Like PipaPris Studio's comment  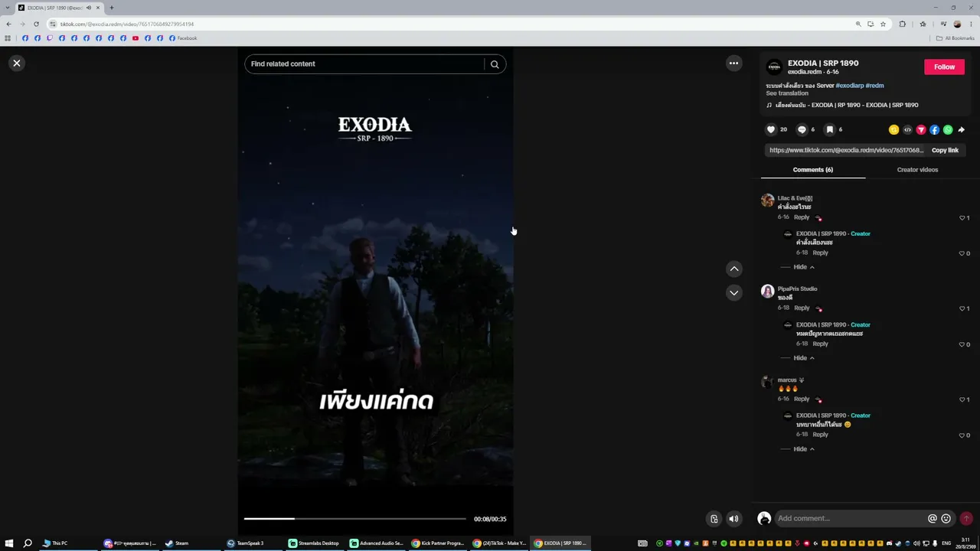tap(962, 308)
